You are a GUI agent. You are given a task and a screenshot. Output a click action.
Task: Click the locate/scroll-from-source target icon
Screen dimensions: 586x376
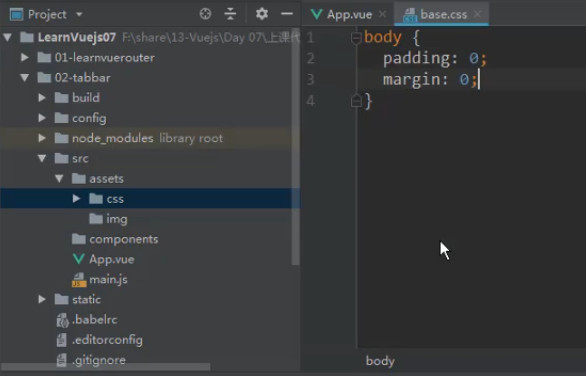point(205,14)
